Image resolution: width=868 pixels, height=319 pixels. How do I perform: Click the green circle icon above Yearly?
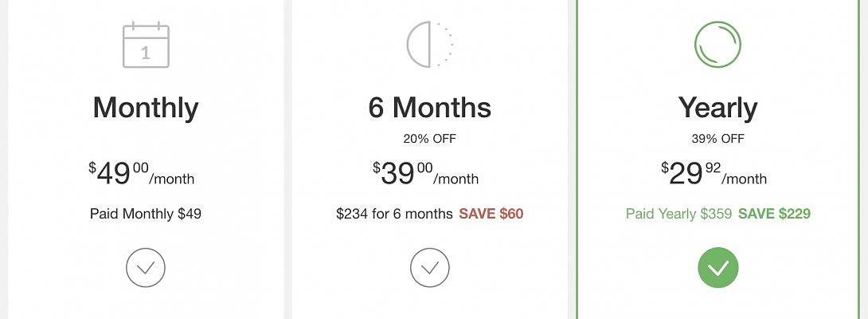click(717, 43)
